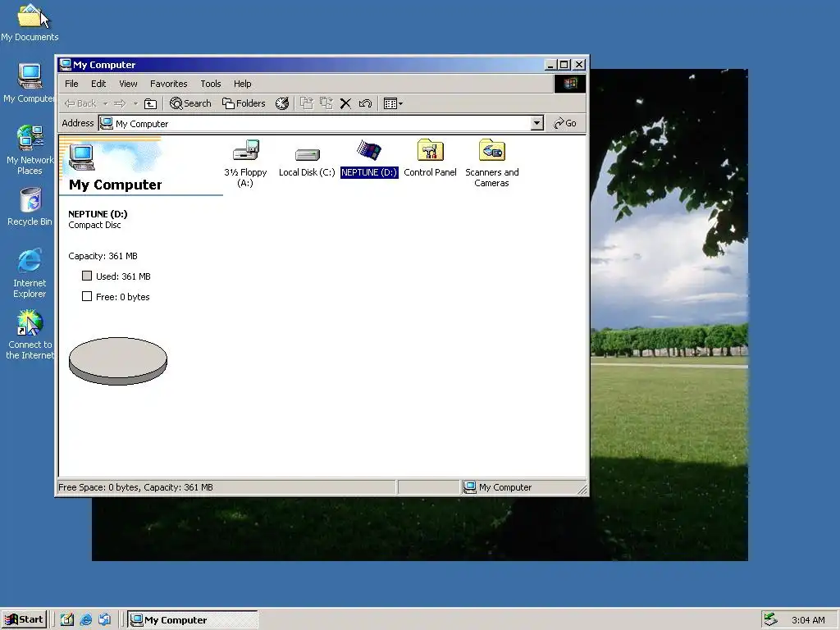Open the Start menu

tap(24, 620)
